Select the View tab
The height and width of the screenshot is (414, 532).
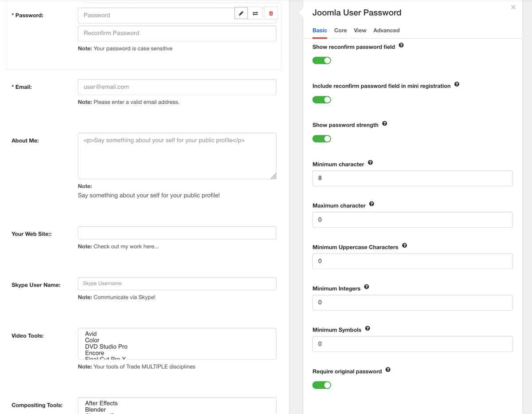tap(360, 30)
